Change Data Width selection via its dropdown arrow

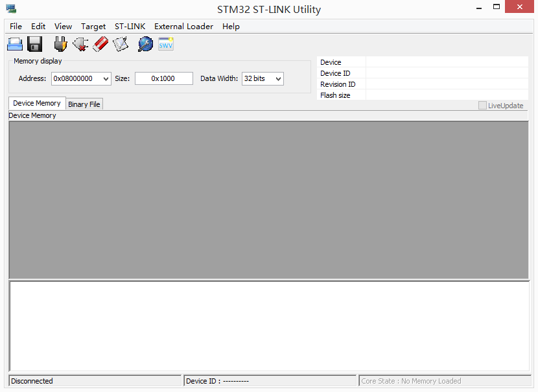click(279, 78)
